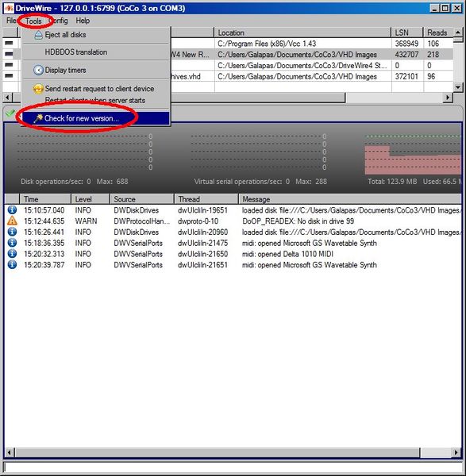Click the drive icon in the hives.vhd row
The image size is (466, 476).
coord(9,76)
